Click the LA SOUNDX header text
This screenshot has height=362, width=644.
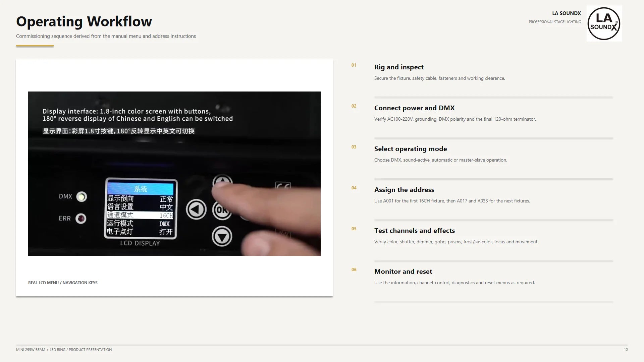tap(567, 13)
